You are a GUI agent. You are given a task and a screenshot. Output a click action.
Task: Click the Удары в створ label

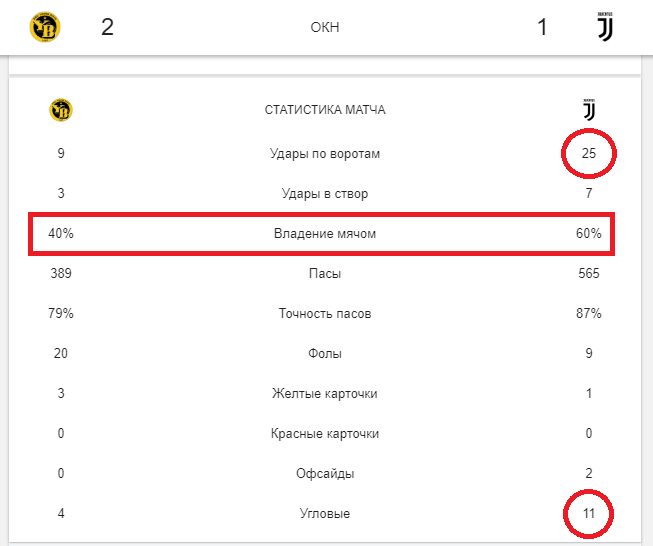(325, 194)
